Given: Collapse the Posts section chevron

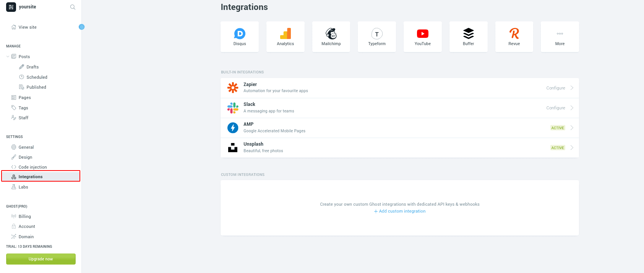Looking at the screenshot, I should 8,57.
